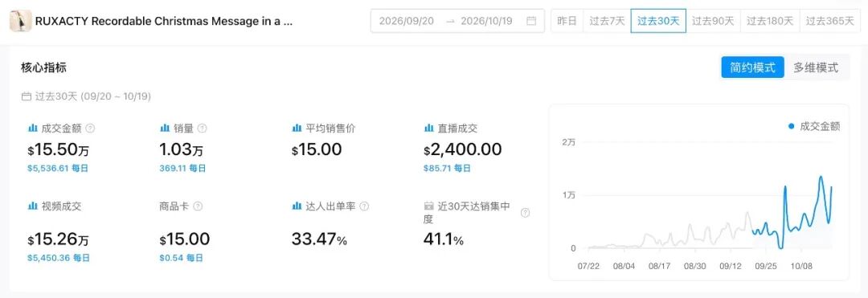
Task: Click the help icon next to 成交金额
Action: tap(90, 129)
